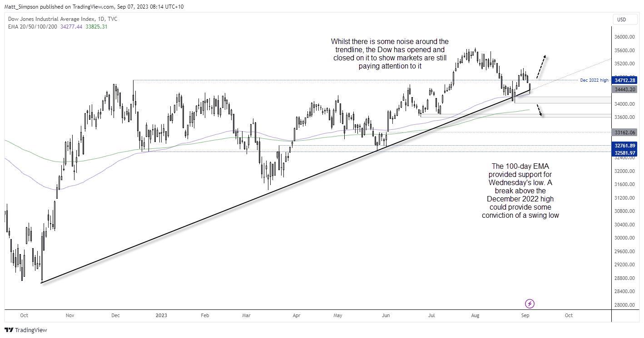Click the Jun label on time axis

click(x=386, y=315)
